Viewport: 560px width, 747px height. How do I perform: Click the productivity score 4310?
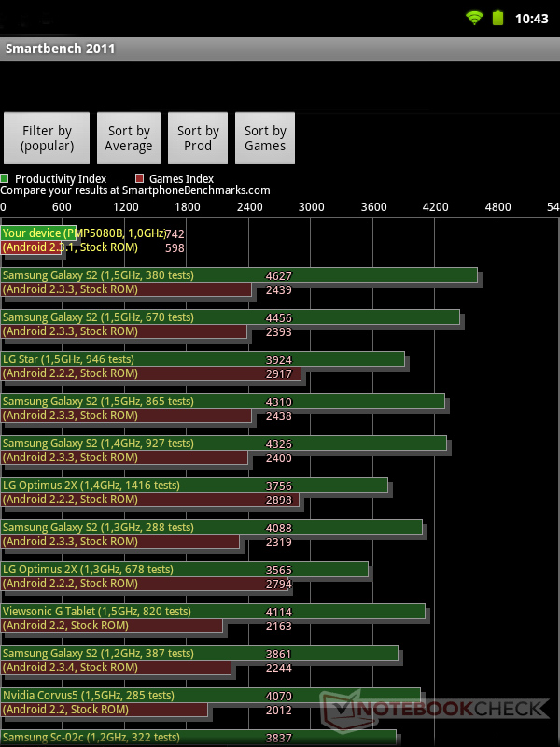[278, 402]
